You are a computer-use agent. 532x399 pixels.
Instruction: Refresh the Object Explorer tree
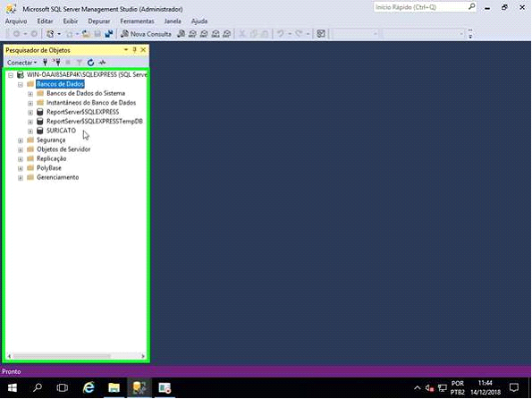(x=90, y=62)
